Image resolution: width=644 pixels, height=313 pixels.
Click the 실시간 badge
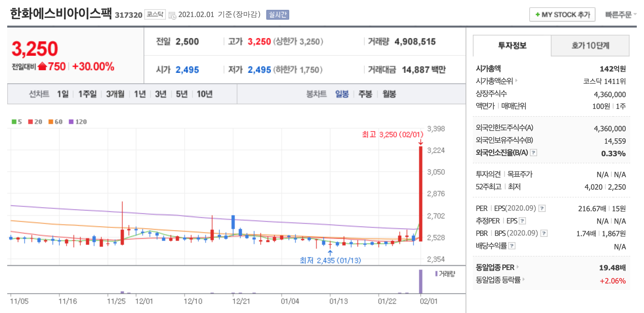point(277,15)
